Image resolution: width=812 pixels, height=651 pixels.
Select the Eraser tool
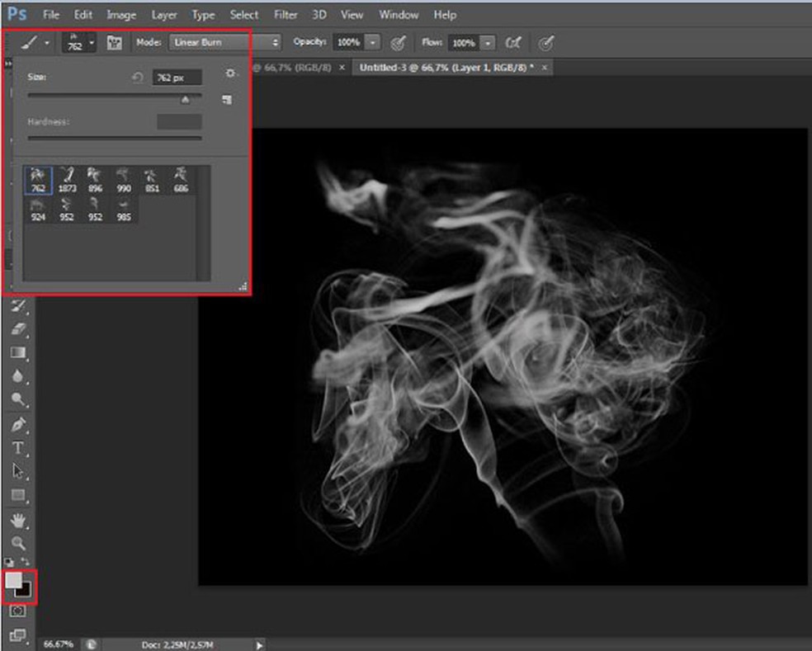click(18, 329)
